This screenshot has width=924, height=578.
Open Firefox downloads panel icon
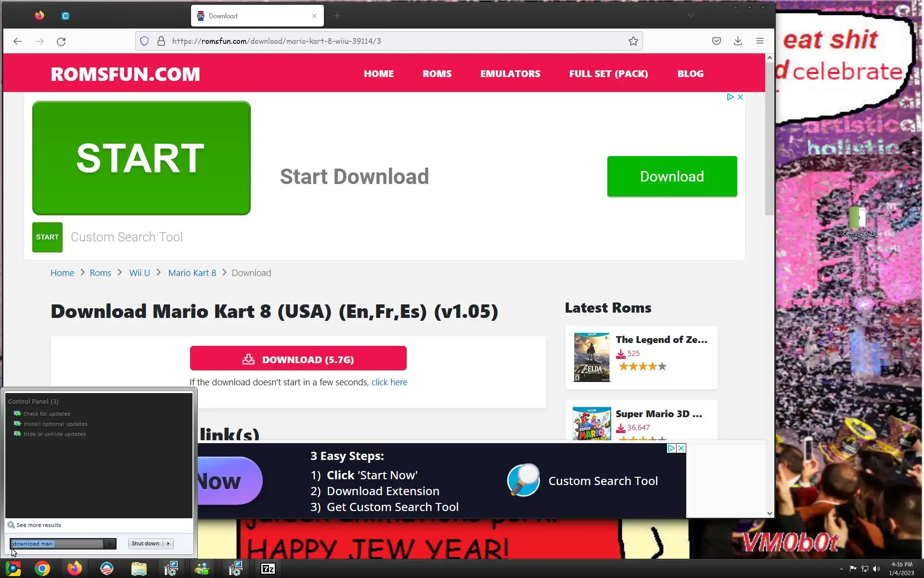[738, 41]
